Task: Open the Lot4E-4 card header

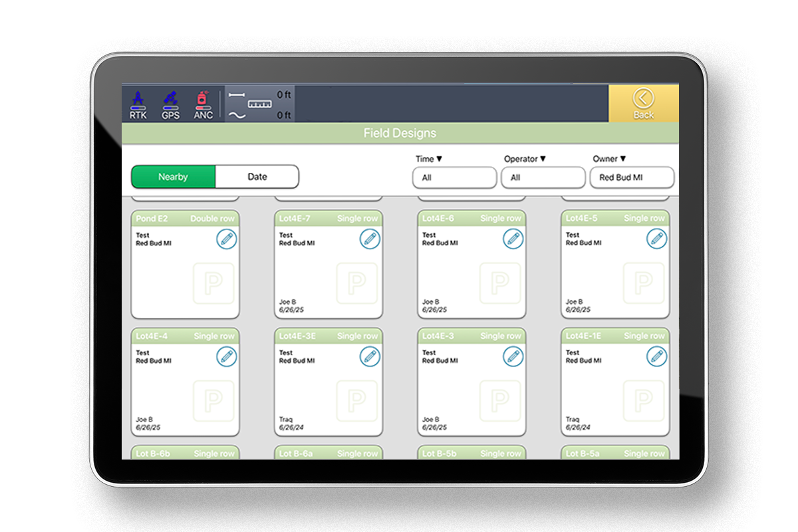Action: tap(185, 336)
